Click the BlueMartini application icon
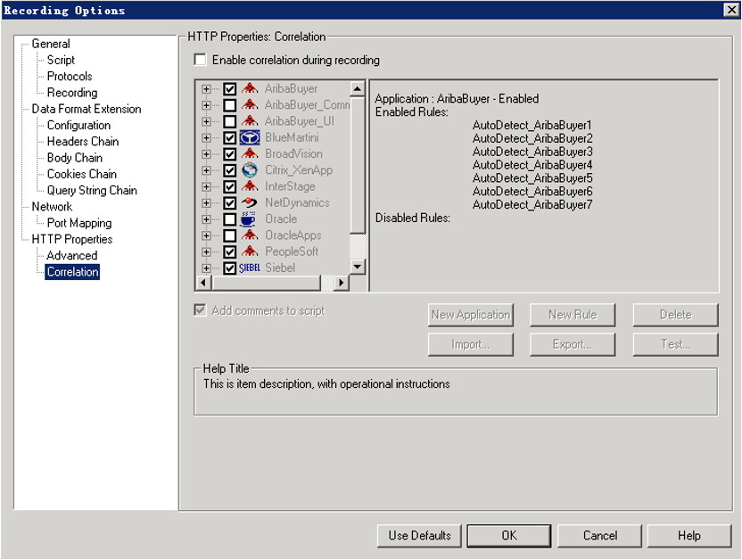The image size is (742, 560). point(250,137)
